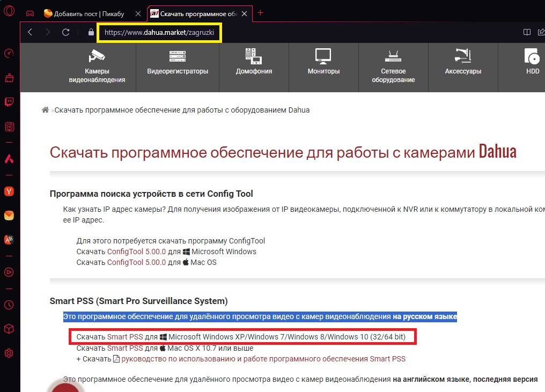Open the Twitch sidebar panel
The width and height of the screenshot is (545, 392).
(9, 102)
